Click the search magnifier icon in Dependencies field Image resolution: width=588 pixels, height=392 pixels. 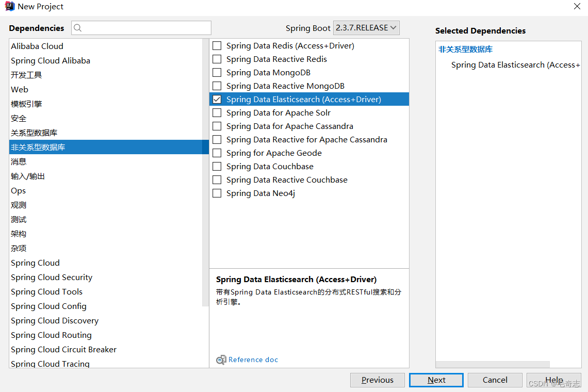point(77,28)
